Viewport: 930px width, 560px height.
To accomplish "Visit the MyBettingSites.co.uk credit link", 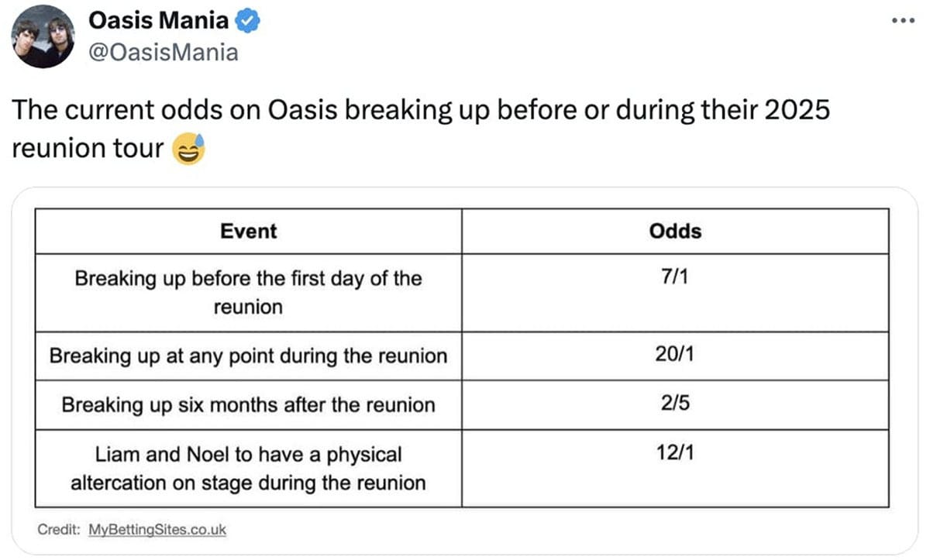I will (157, 530).
